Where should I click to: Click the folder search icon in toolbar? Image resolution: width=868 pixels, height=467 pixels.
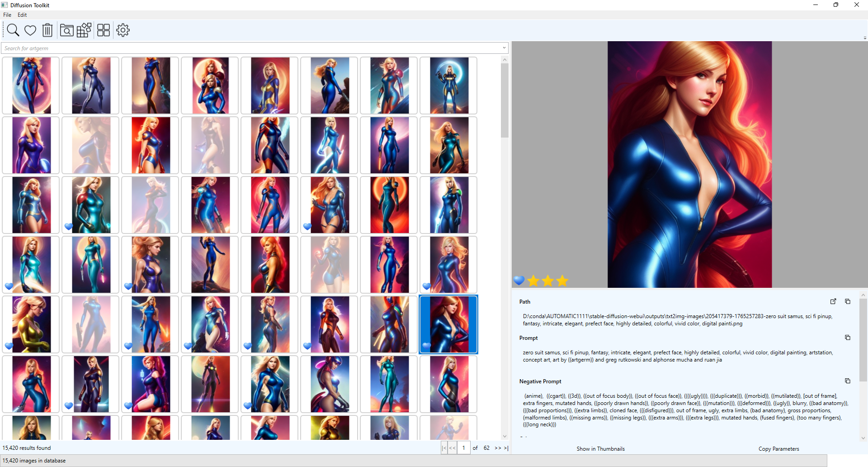tap(66, 30)
